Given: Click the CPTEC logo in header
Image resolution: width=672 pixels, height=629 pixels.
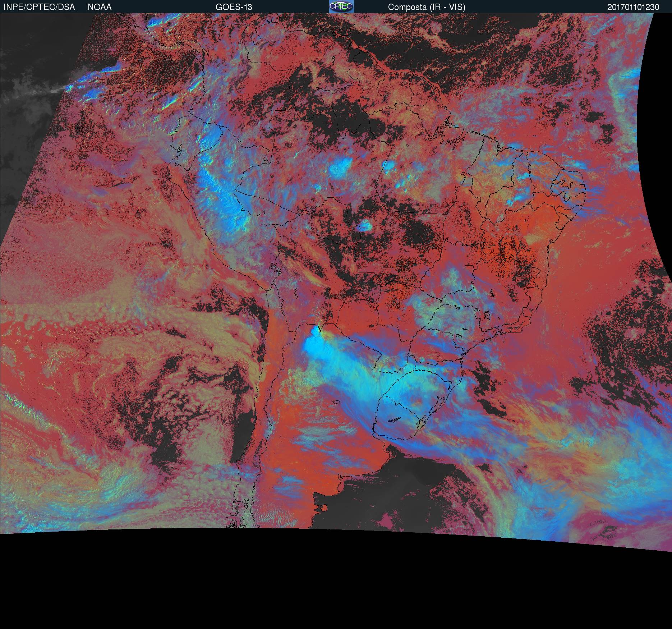Looking at the screenshot, I should pos(341,6).
